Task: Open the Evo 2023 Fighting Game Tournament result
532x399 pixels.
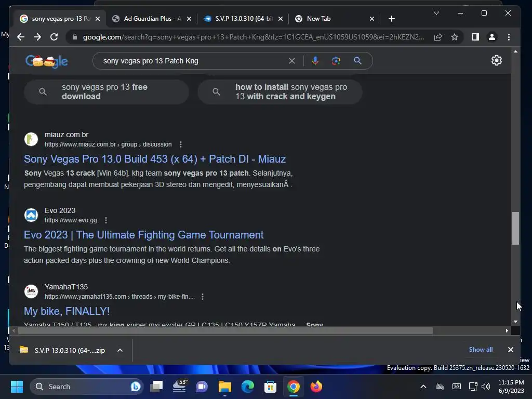Action: [143, 235]
